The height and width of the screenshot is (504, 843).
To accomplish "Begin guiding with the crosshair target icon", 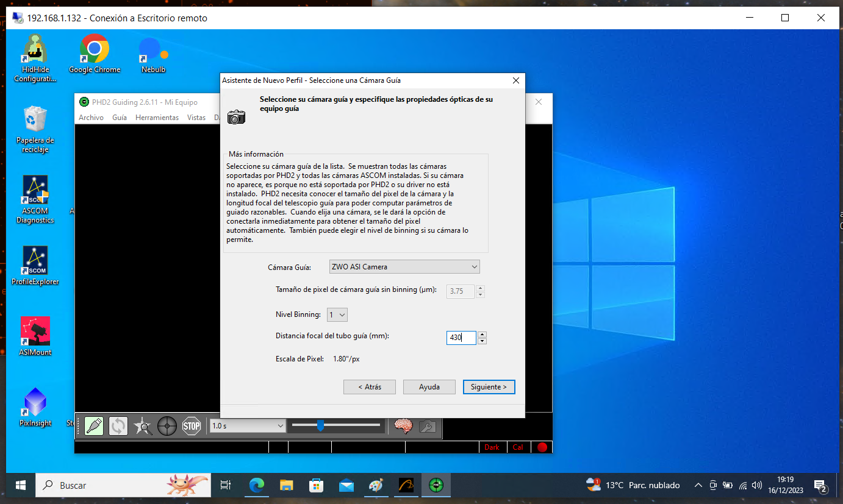I will coord(167,425).
